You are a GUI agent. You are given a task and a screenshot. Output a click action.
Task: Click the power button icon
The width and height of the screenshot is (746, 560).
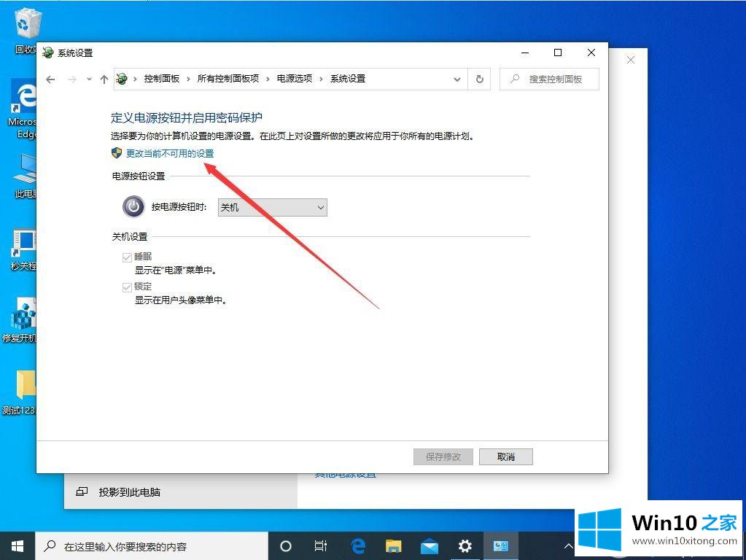133,206
